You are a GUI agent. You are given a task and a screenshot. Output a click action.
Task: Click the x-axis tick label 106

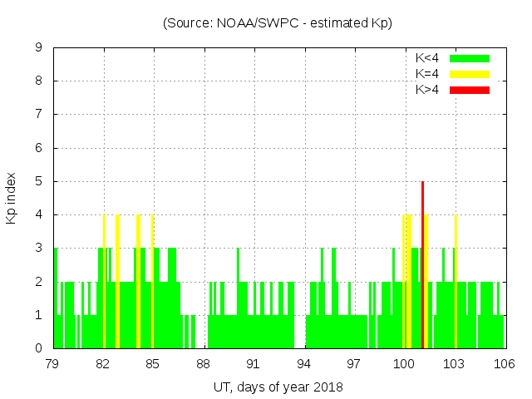(504, 364)
